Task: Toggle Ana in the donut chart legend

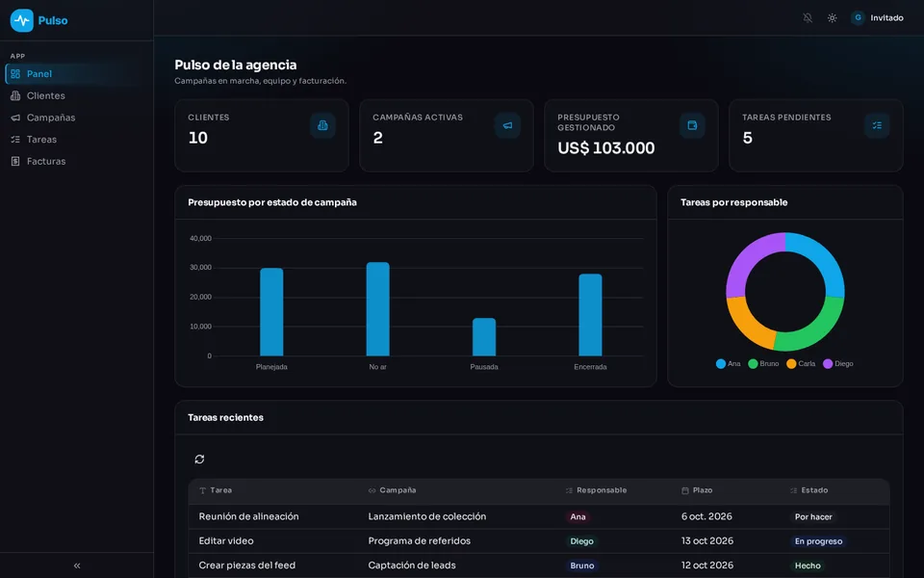Action: (729, 364)
